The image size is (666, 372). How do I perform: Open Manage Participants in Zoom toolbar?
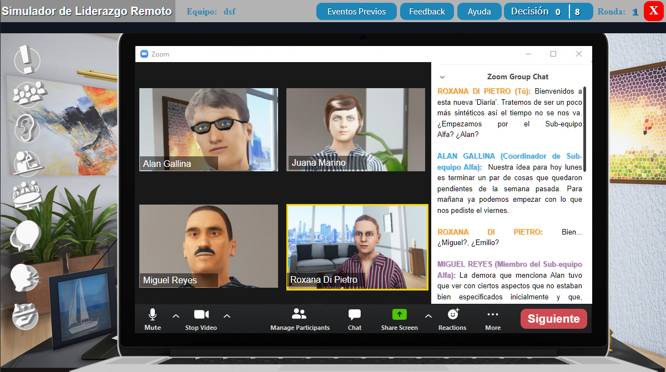300,319
